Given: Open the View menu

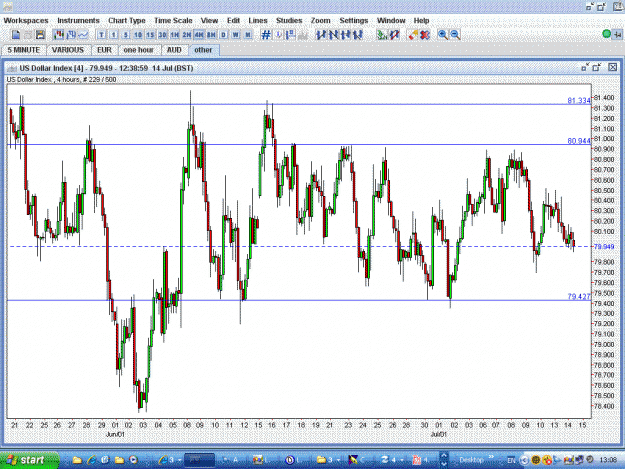Looking at the screenshot, I should (x=209, y=21).
